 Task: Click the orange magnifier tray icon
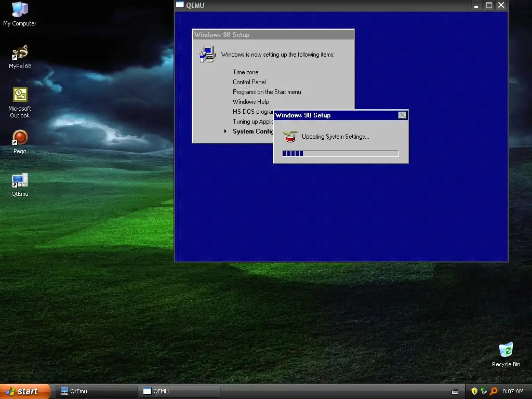(494, 391)
